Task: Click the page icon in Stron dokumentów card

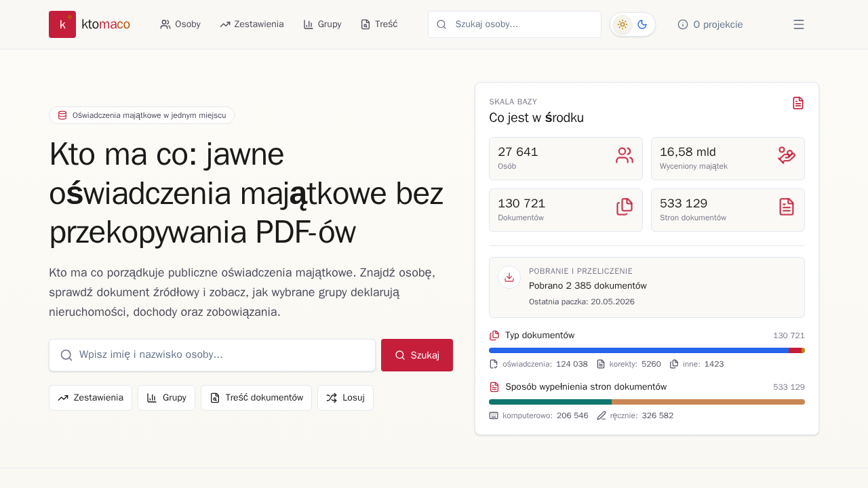Action: click(787, 207)
